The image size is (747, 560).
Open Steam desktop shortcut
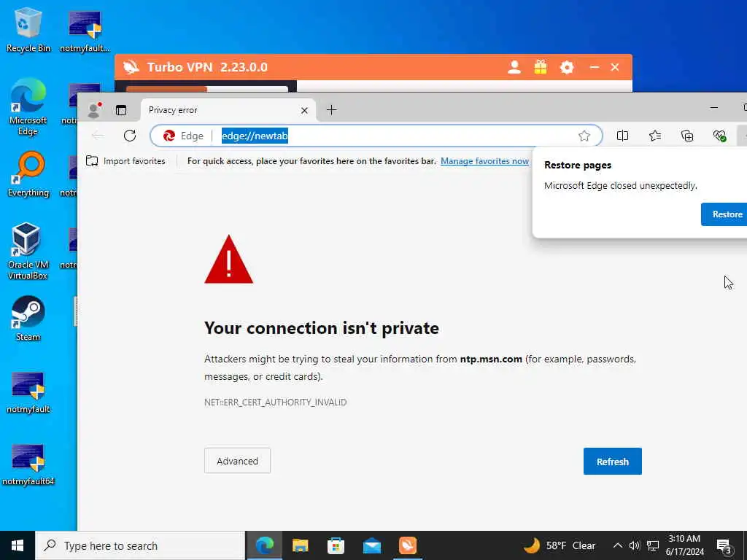[28, 318]
